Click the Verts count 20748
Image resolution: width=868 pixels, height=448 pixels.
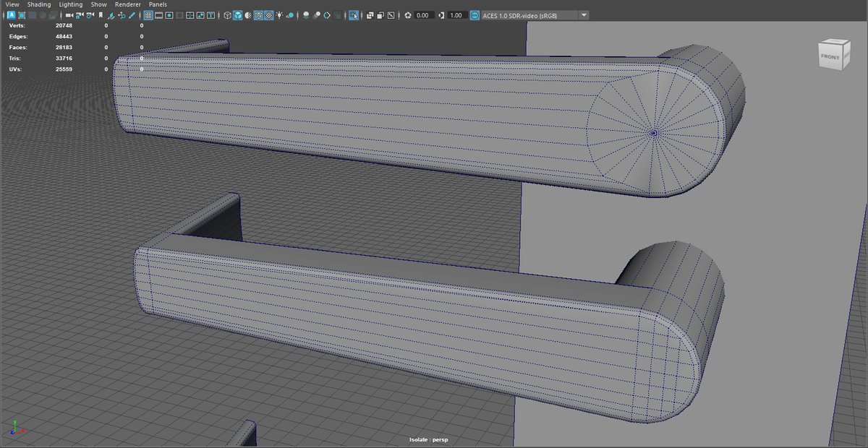click(64, 25)
